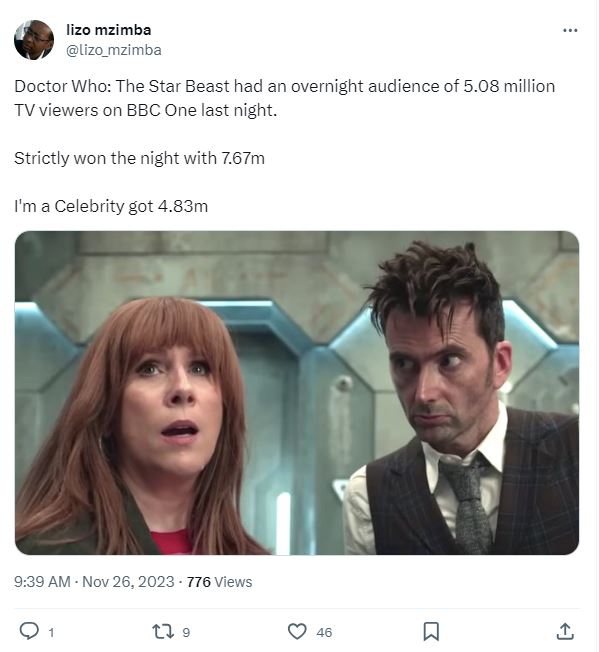
Task: Open the @lizo_mzimba handle link
Action: pos(114,50)
